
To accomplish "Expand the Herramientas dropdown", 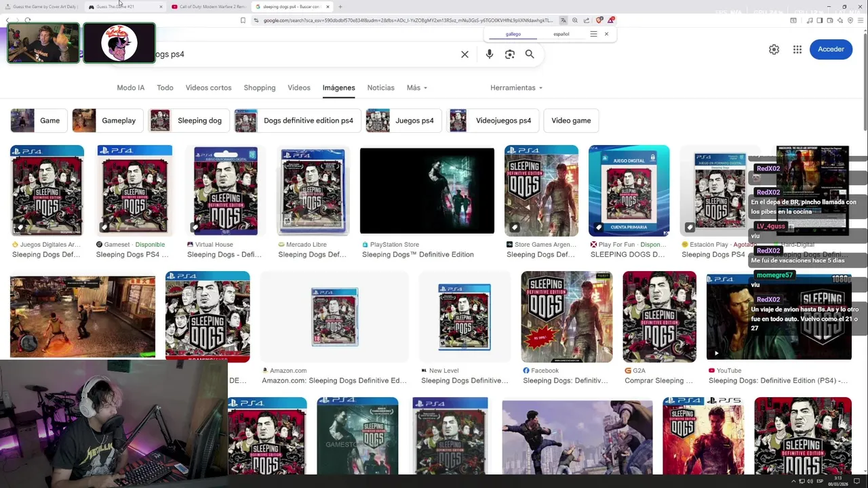I will [x=516, y=87].
